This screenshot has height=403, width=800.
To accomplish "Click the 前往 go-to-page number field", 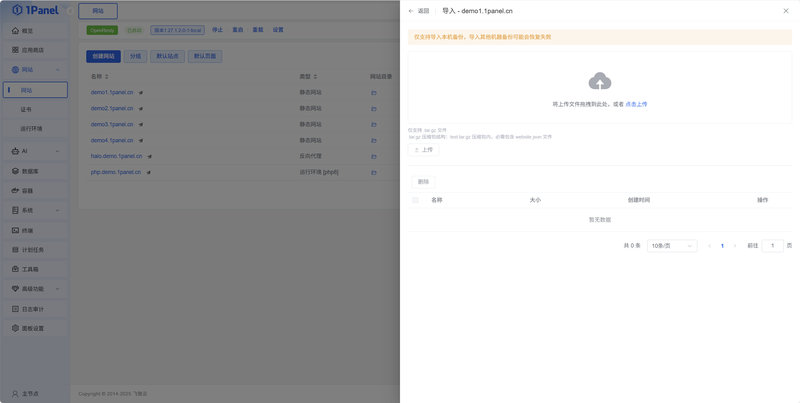I will coord(772,246).
